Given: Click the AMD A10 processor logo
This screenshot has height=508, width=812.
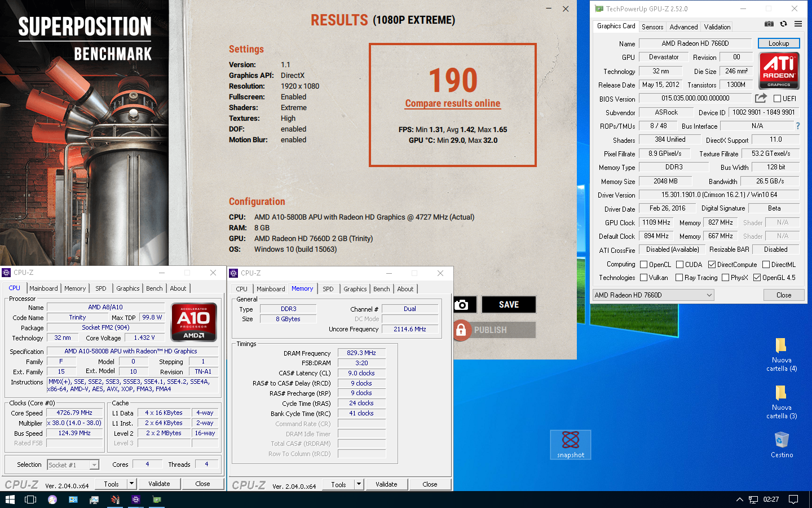Looking at the screenshot, I should click(x=193, y=322).
